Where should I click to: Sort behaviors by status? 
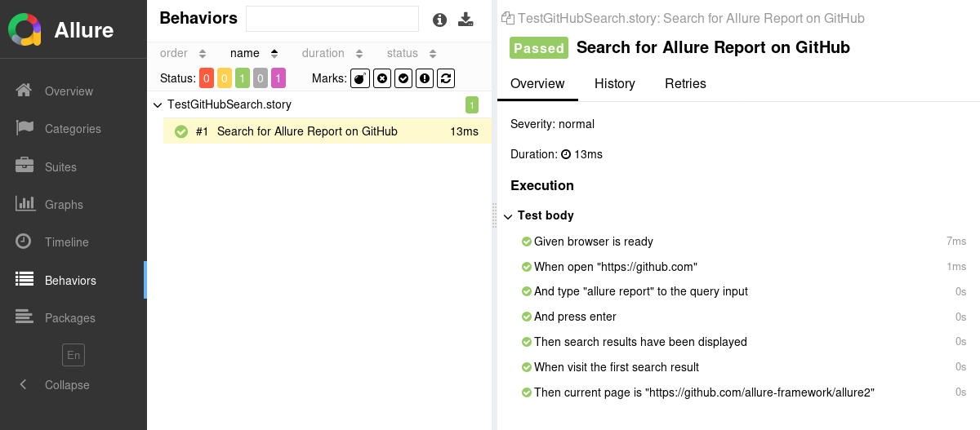[x=412, y=53]
